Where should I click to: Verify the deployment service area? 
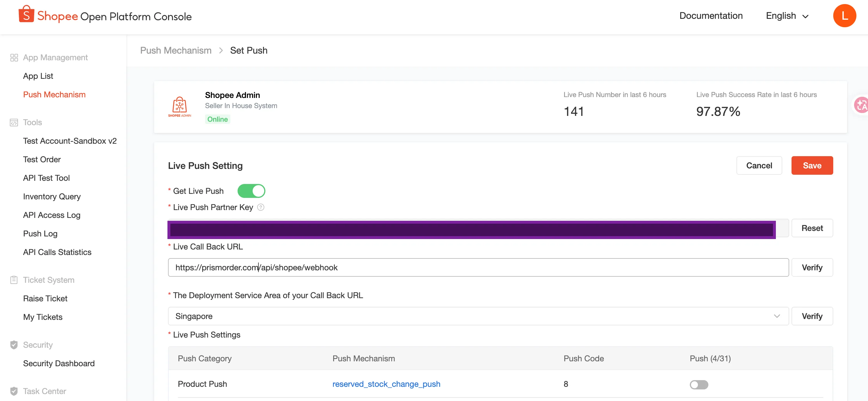[812, 316]
